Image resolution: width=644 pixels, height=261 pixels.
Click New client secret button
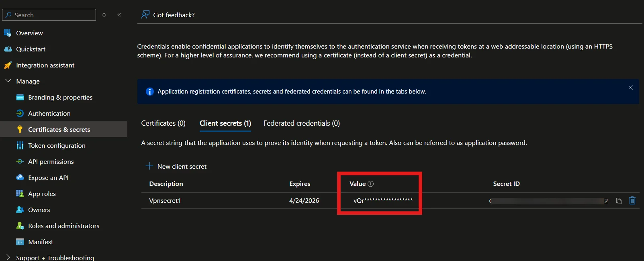click(x=176, y=166)
